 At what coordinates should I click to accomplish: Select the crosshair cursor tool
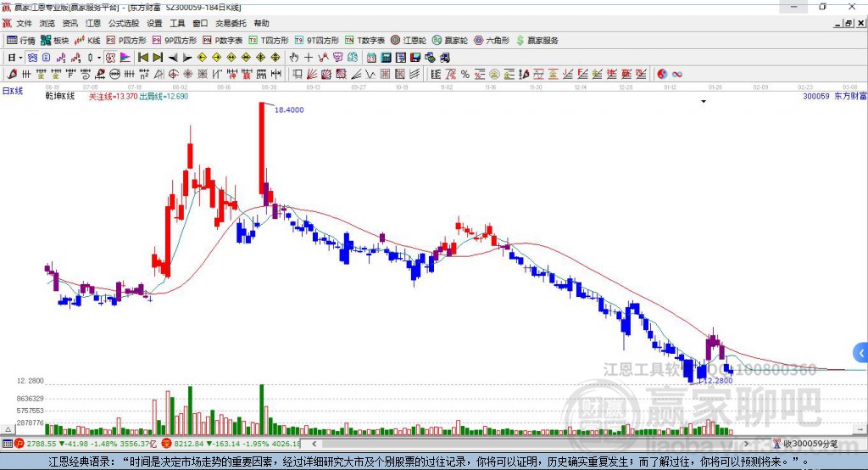tap(309, 58)
